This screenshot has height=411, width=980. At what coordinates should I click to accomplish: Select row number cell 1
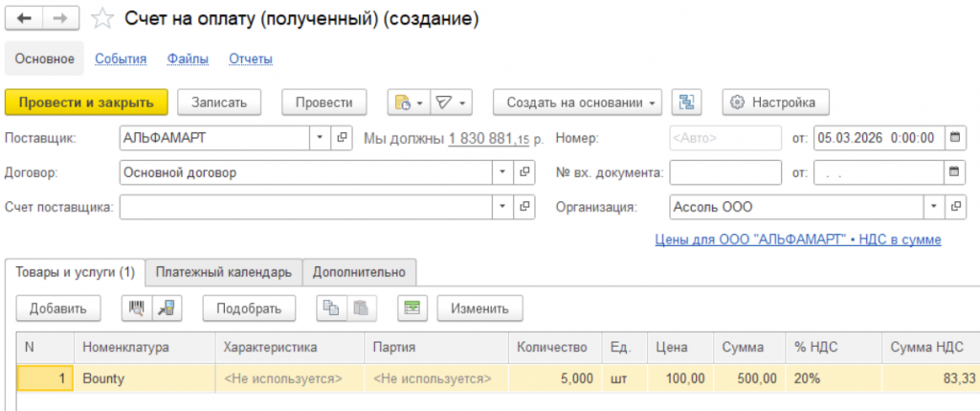coord(46,378)
